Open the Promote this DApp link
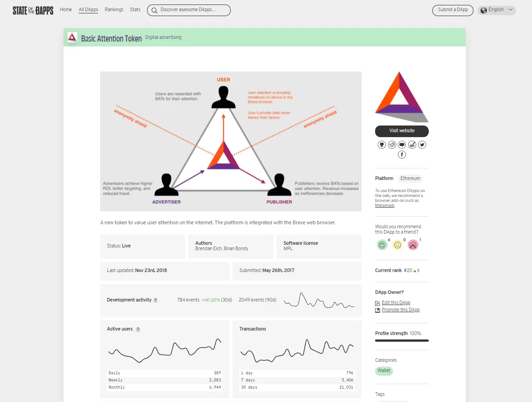 [401, 310]
